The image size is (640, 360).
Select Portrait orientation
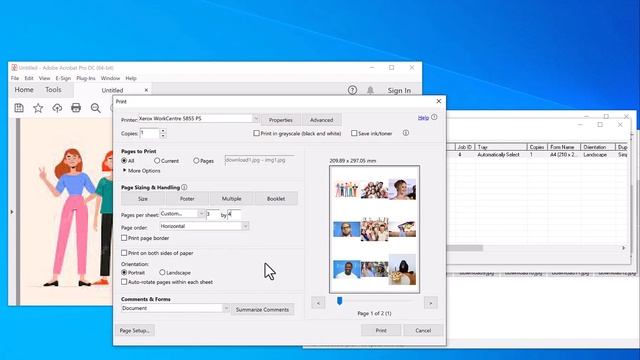pos(124,272)
